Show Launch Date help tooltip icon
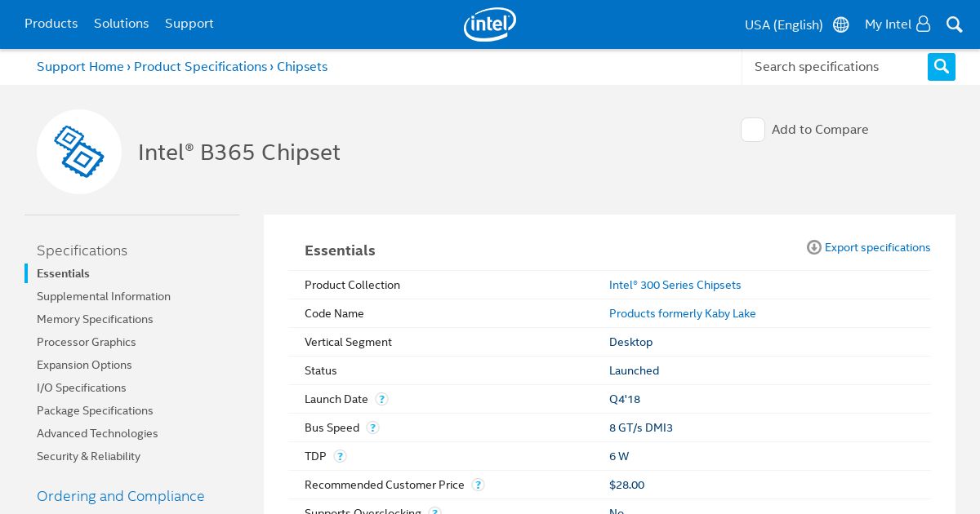 click(382, 399)
